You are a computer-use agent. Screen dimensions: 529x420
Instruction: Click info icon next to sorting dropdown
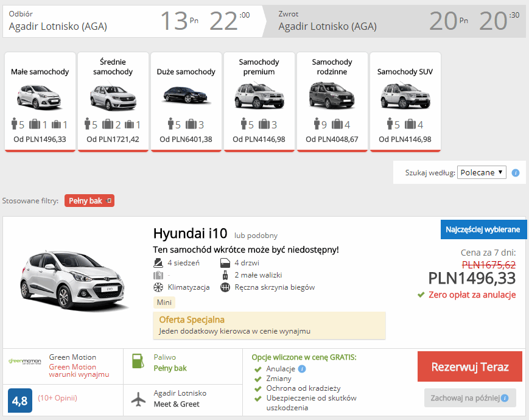[x=516, y=173]
